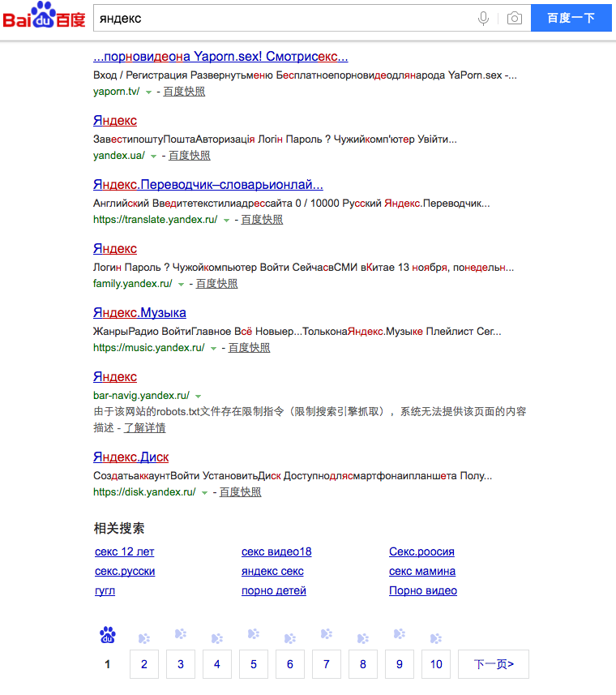Open 百度快照 snapshot for yandex.ua
The height and width of the screenshot is (695, 616).
pyautogui.click(x=190, y=156)
